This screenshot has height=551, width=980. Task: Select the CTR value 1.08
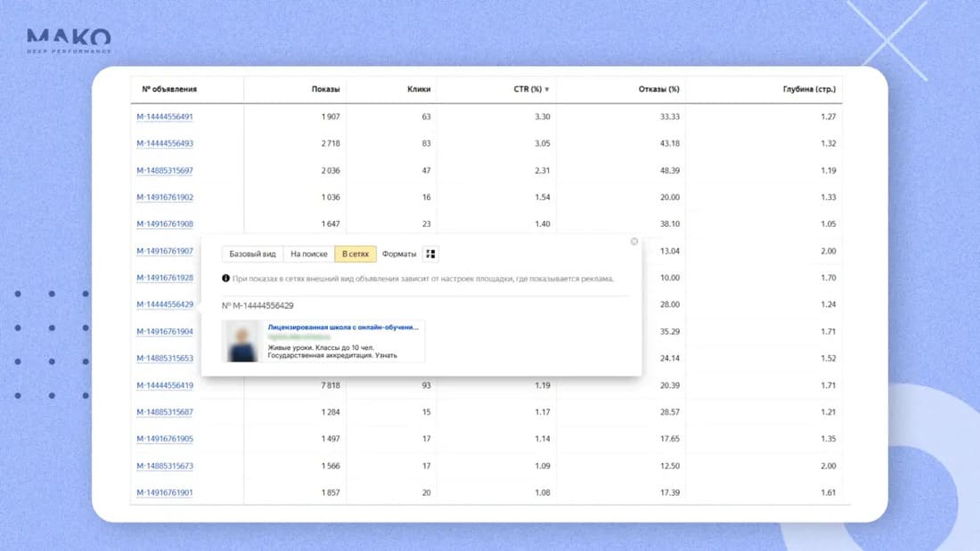[x=543, y=493]
